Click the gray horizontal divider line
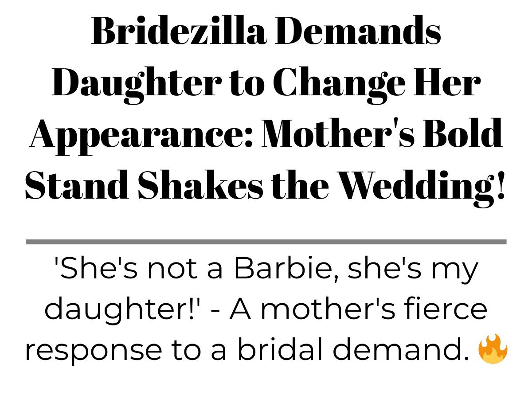 266,242
